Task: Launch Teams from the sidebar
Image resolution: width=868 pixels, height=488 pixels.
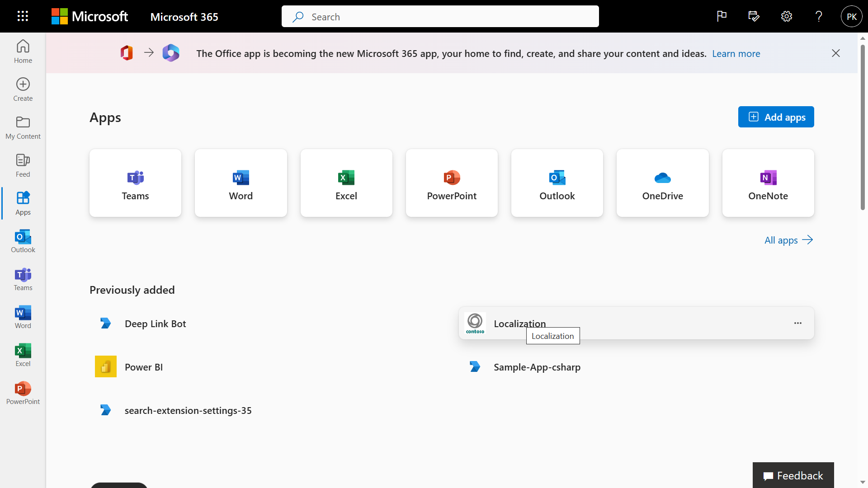Action: click(23, 279)
